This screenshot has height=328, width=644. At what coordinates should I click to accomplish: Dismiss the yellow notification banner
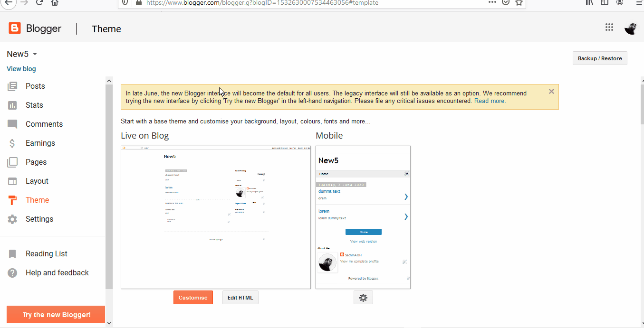551,91
